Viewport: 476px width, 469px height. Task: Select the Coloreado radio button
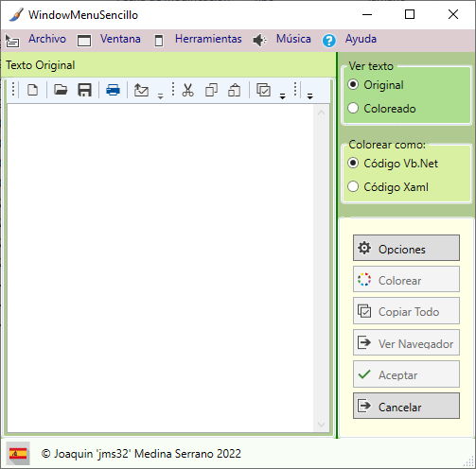pos(381,109)
